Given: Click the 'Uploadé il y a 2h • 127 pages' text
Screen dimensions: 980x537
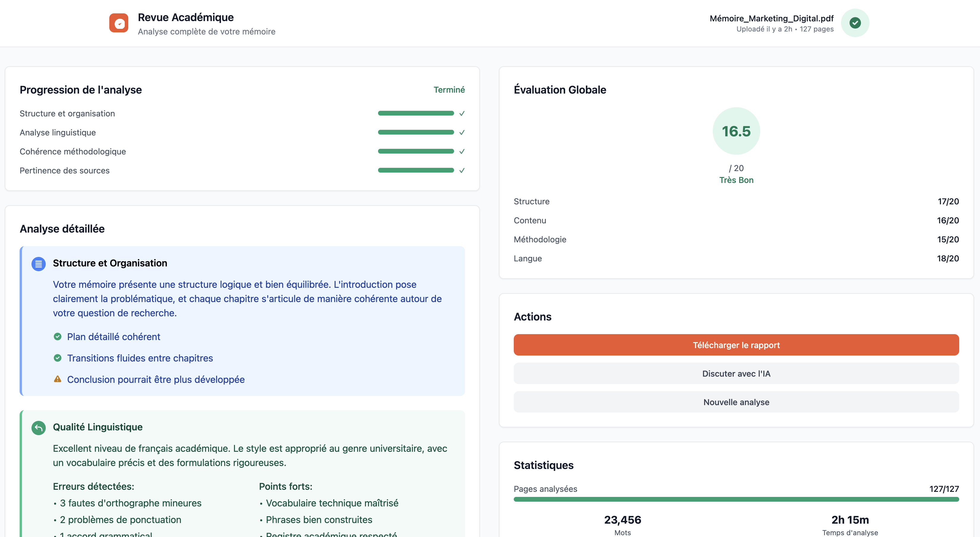Looking at the screenshot, I should coord(785,29).
